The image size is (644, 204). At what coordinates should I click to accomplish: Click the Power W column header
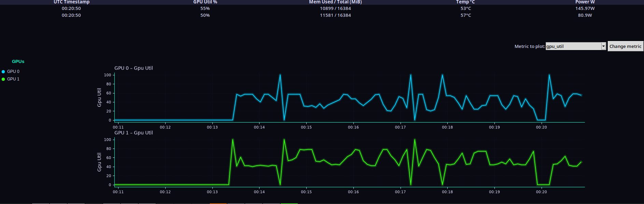tap(585, 2)
